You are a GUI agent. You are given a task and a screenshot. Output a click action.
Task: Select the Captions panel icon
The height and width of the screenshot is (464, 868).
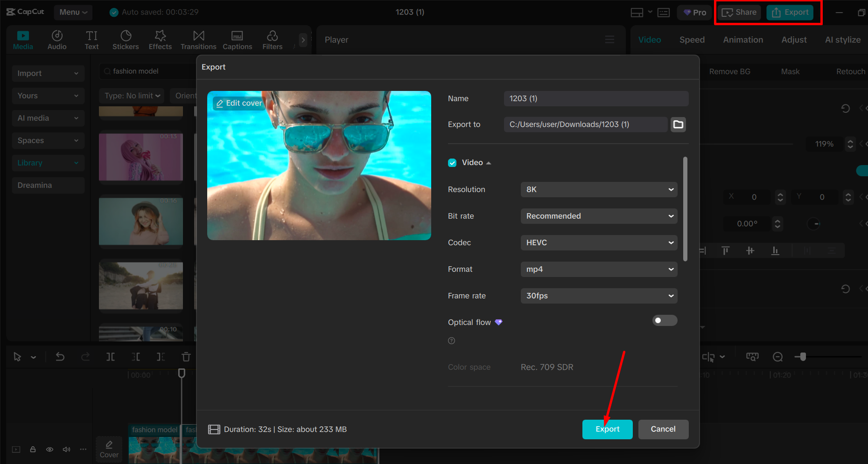[237, 40]
